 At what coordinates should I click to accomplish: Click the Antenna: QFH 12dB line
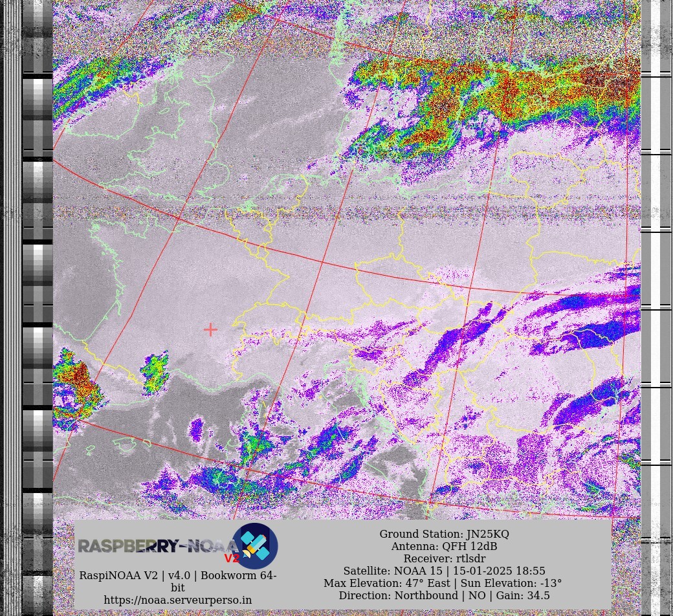(444, 546)
